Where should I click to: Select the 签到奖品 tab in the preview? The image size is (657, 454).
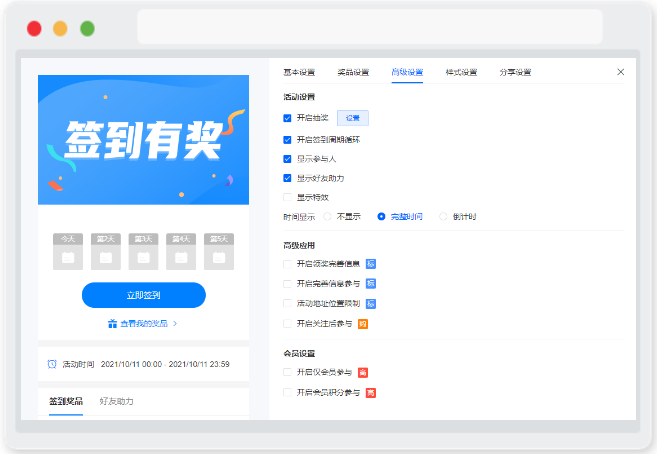pos(66,401)
